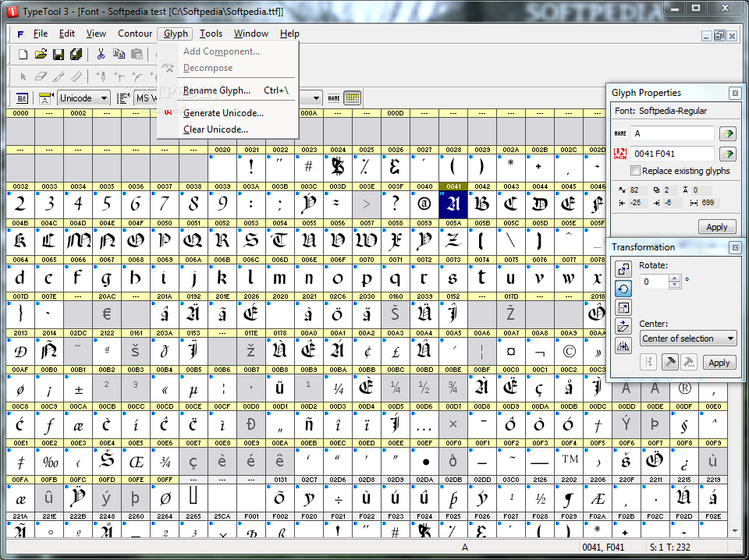
Task: Click the codepage list icon before MS W… dropdown
Action: (122, 98)
